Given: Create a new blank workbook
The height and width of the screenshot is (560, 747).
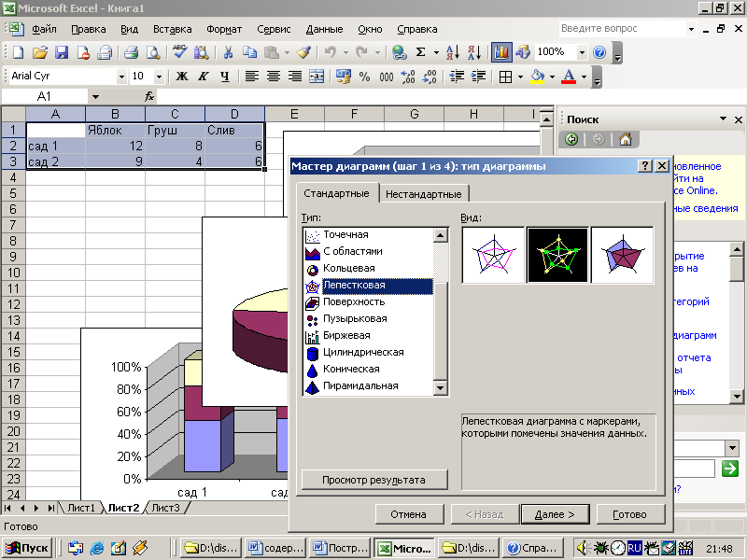Looking at the screenshot, I should [x=18, y=52].
